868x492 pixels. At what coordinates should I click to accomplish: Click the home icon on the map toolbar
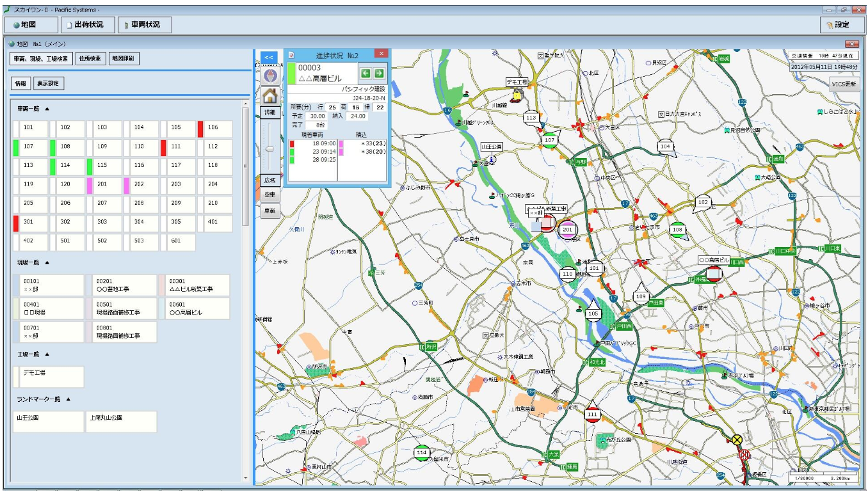pos(269,96)
